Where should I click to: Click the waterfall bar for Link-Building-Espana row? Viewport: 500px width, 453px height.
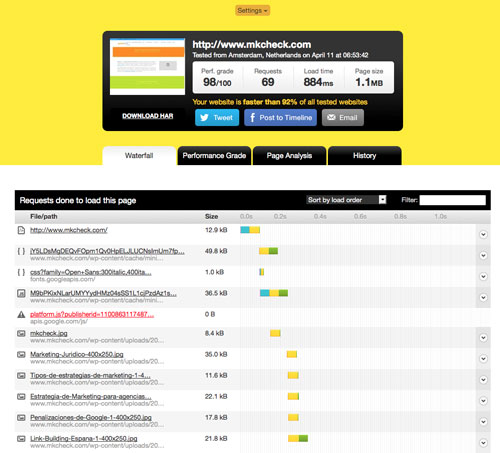298,438
